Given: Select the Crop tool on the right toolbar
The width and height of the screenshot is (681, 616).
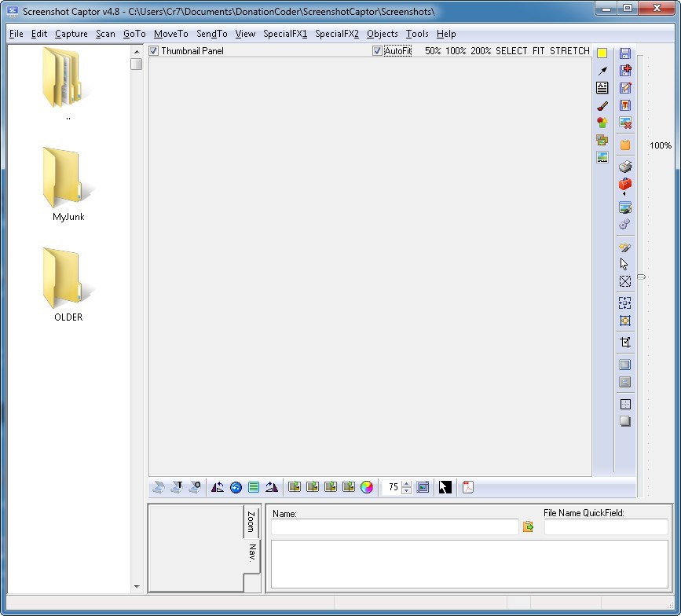Looking at the screenshot, I should click(x=624, y=341).
